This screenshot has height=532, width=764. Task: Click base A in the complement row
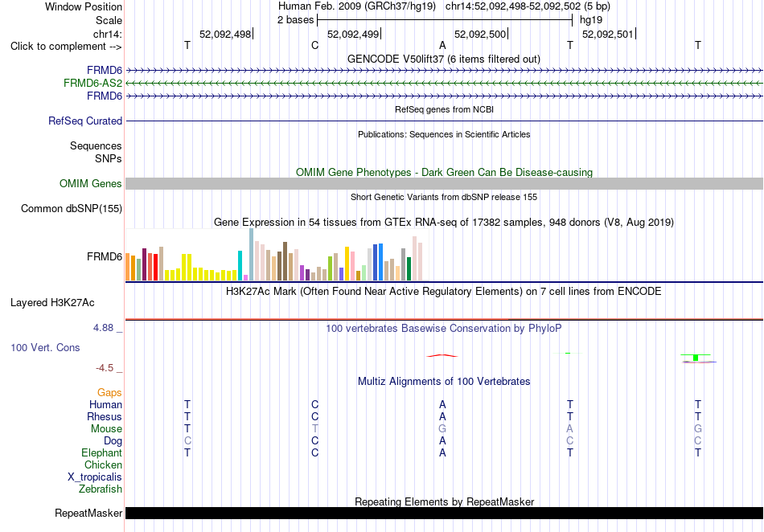[442, 46]
